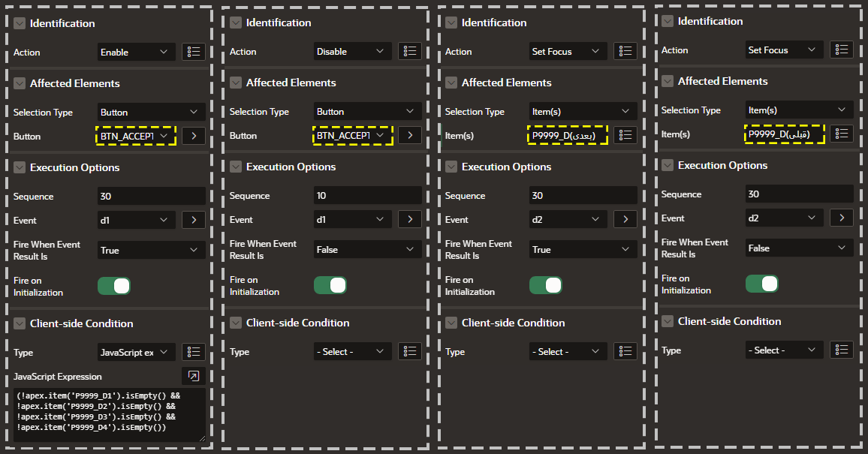Toggle Fire on Initialization, Set Focus True panel
The height and width of the screenshot is (454, 868).
[x=546, y=285]
